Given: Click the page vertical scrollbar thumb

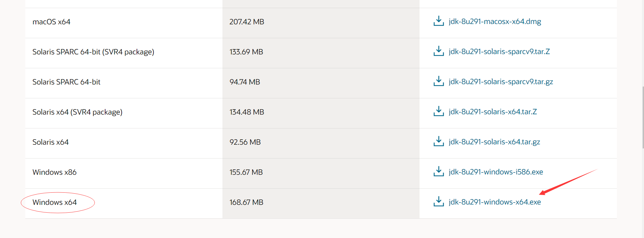Looking at the screenshot, I should [x=643, y=117].
